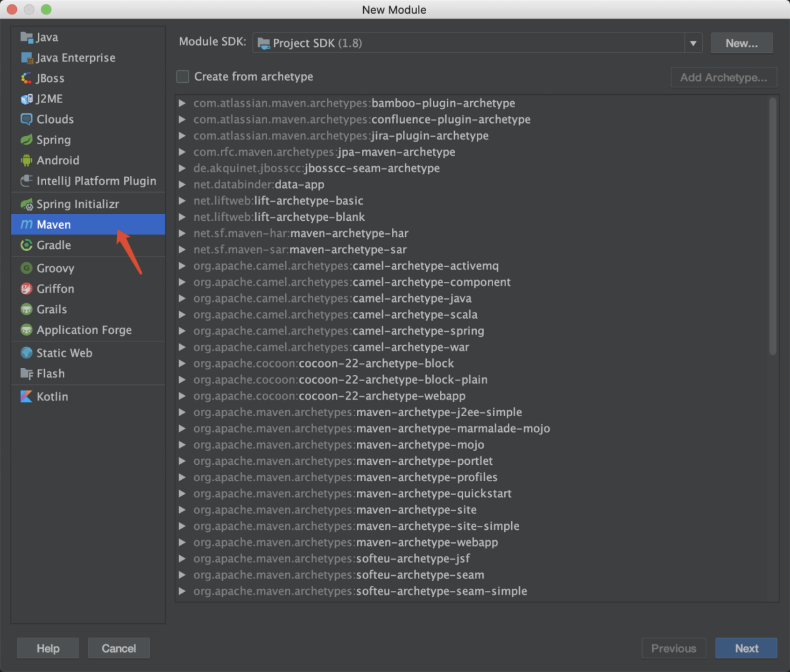Select the Flash icon
The height and width of the screenshot is (672, 790).
click(27, 373)
